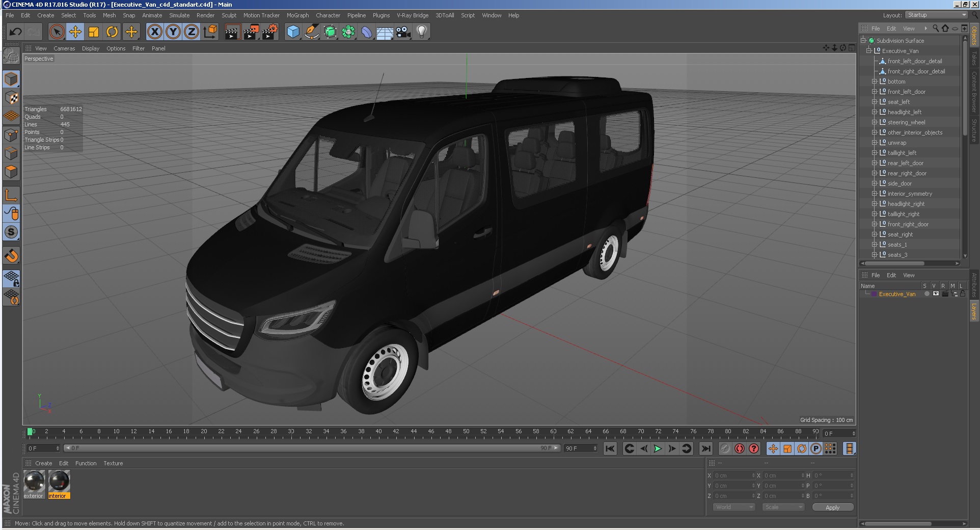Open the Array modeling objects icon
The width and height of the screenshot is (980, 530).
coord(348,32)
